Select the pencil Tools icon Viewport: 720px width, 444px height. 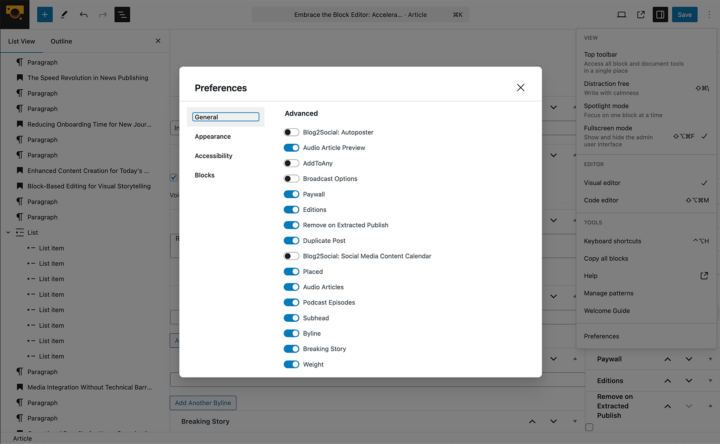(64, 15)
